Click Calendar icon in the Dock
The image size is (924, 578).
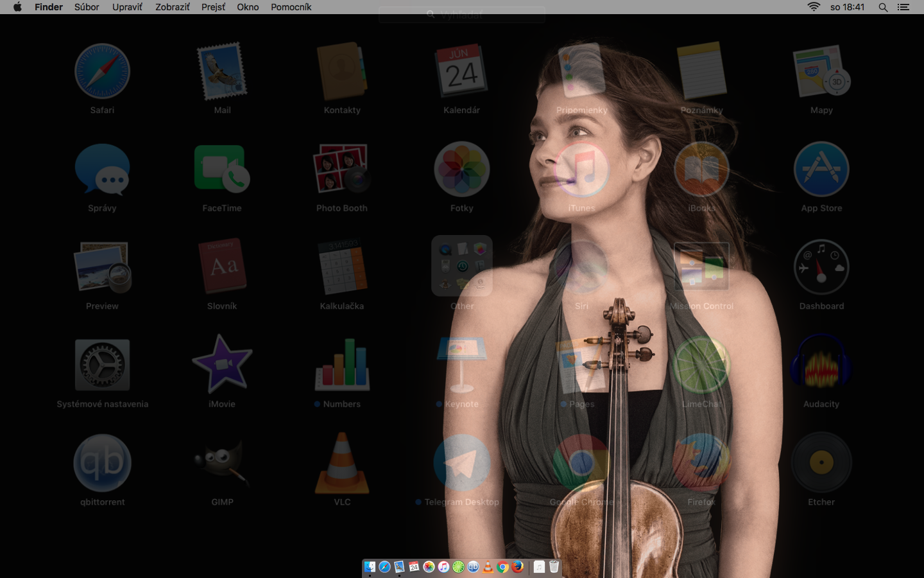click(414, 566)
